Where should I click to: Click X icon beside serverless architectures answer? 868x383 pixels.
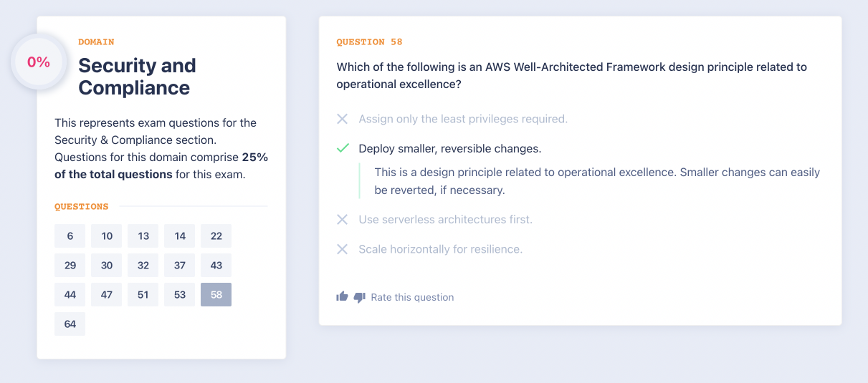pyautogui.click(x=343, y=219)
